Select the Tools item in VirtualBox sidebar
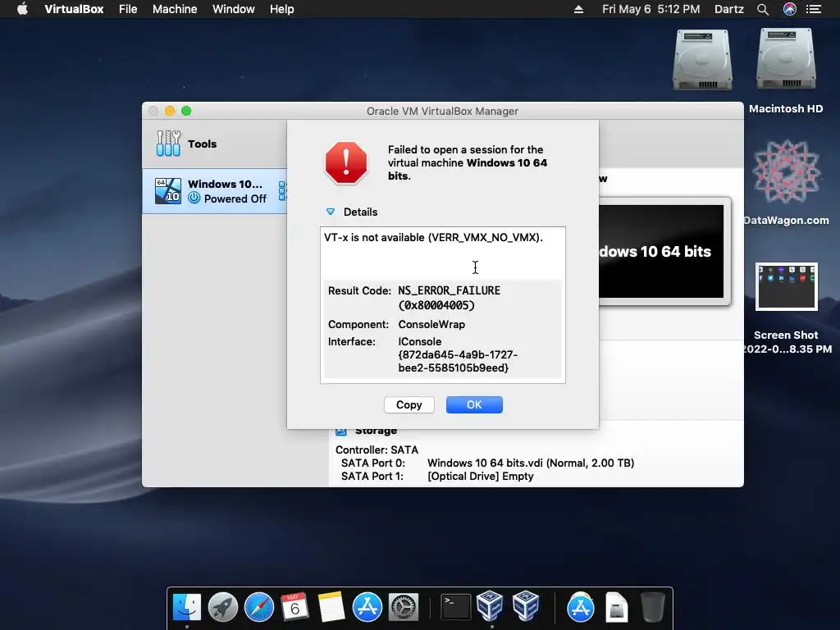 click(x=214, y=144)
